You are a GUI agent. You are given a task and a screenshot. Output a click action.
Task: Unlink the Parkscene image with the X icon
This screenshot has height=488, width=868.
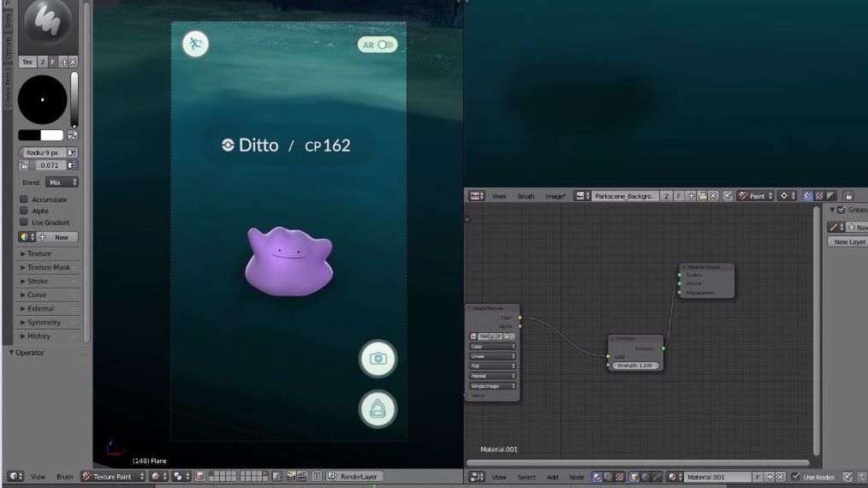coord(713,196)
